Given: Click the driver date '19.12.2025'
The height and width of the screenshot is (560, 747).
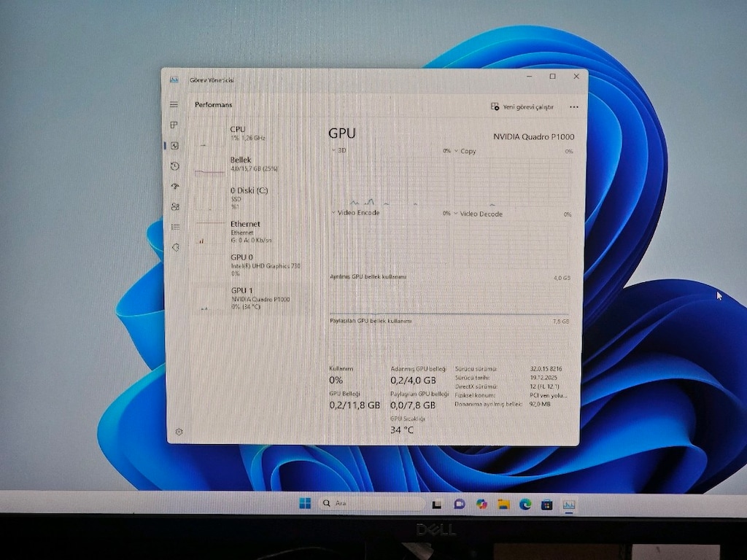Looking at the screenshot, I should [543, 378].
